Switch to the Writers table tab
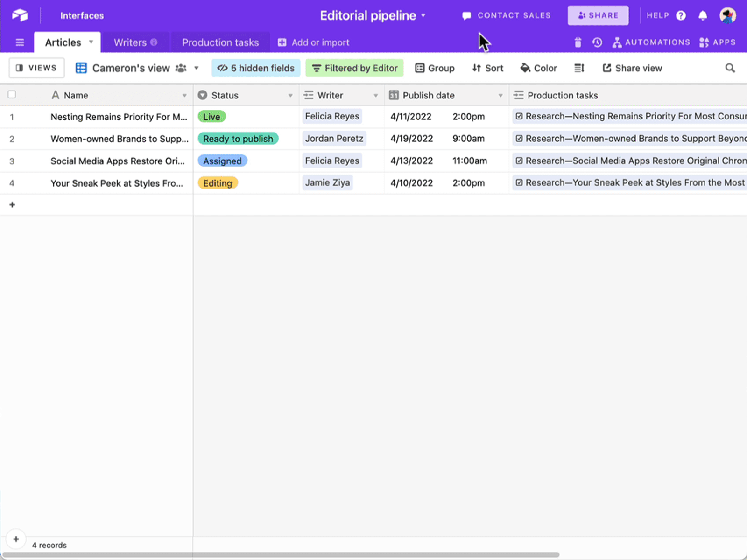The width and height of the screenshot is (747, 560). click(135, 42)
